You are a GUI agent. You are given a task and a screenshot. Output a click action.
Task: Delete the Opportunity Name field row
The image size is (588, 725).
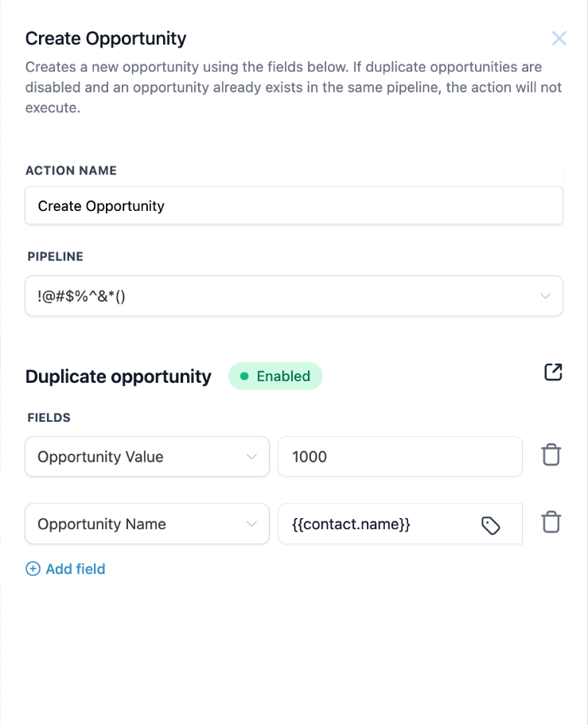pos(551,523)
